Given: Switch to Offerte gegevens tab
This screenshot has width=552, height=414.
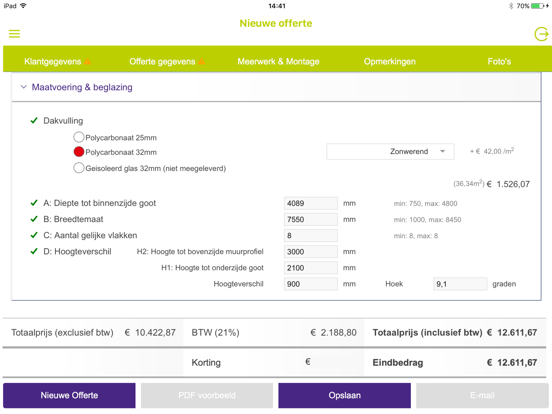Looking at the screenshot, I should coord(162,62).
